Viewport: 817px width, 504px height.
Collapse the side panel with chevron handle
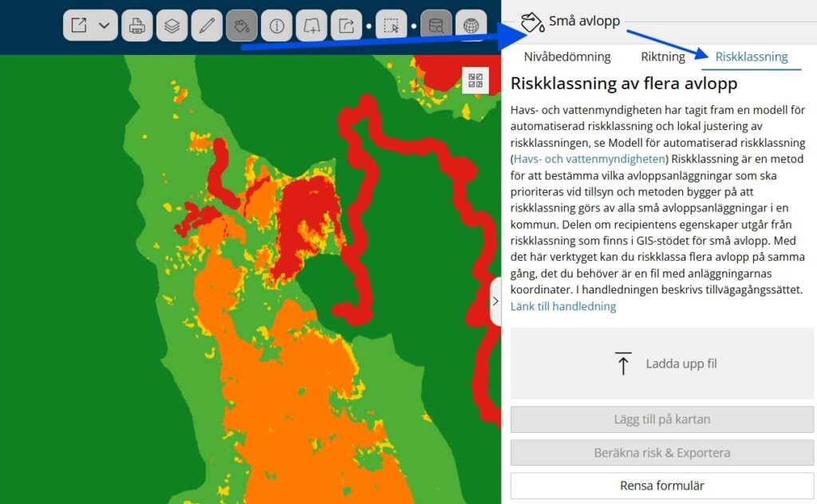[x=495, y=301]
